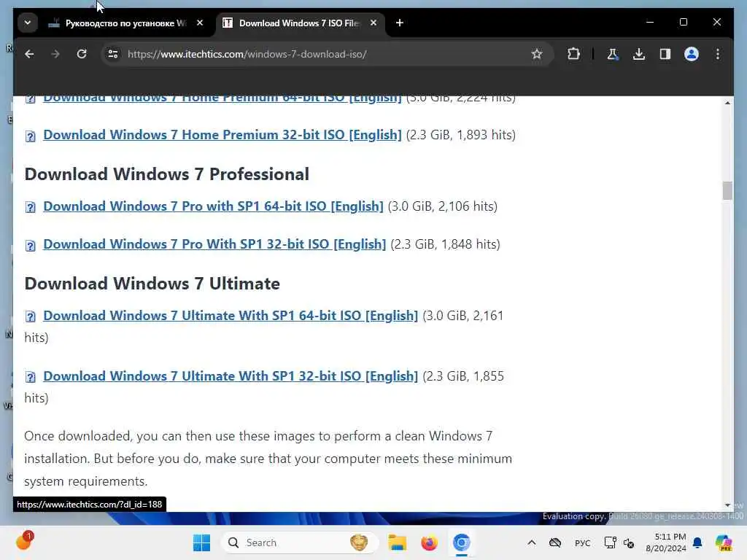Open a new browser tab
The width and height of the screenshot is (747, 560).
[x=400, y=23]
